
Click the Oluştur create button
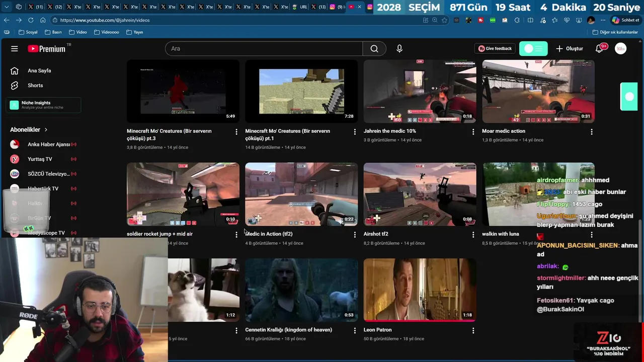(x=570, y=49)
